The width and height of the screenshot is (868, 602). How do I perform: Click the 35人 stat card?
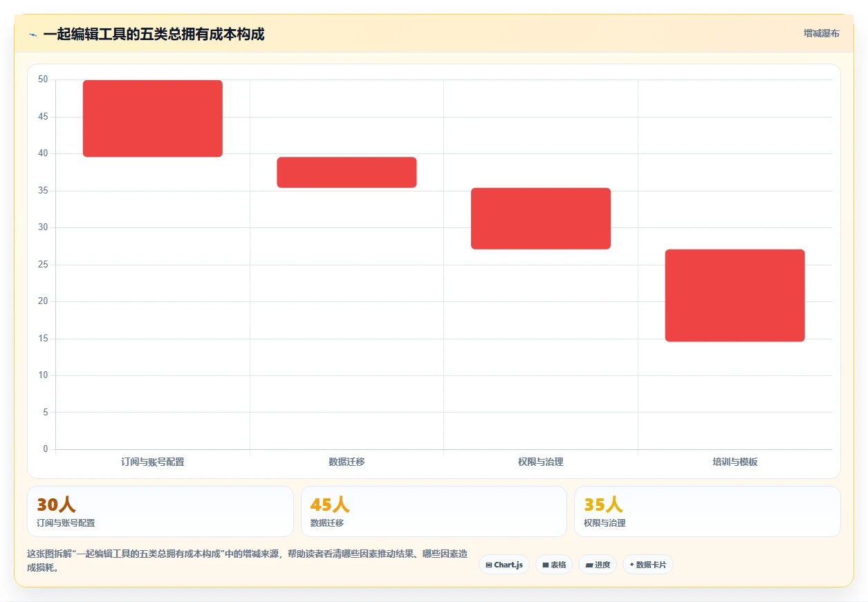click(708, 511)
